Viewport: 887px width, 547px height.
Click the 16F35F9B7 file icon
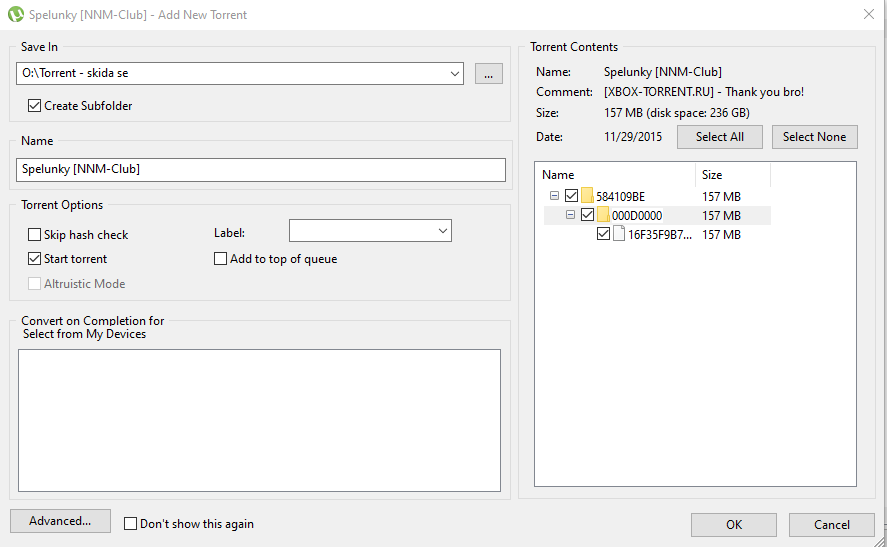pyautogui.click(x=619, y=234)
